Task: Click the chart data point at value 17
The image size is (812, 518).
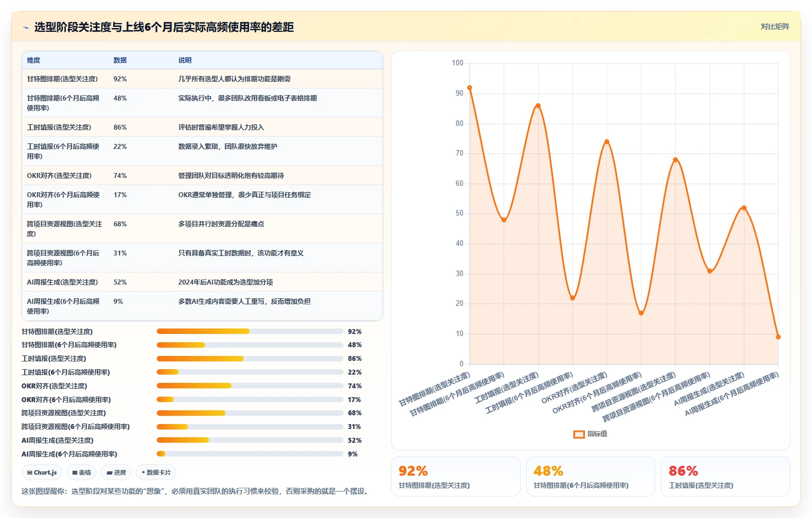Action: [x=641, y=313]
